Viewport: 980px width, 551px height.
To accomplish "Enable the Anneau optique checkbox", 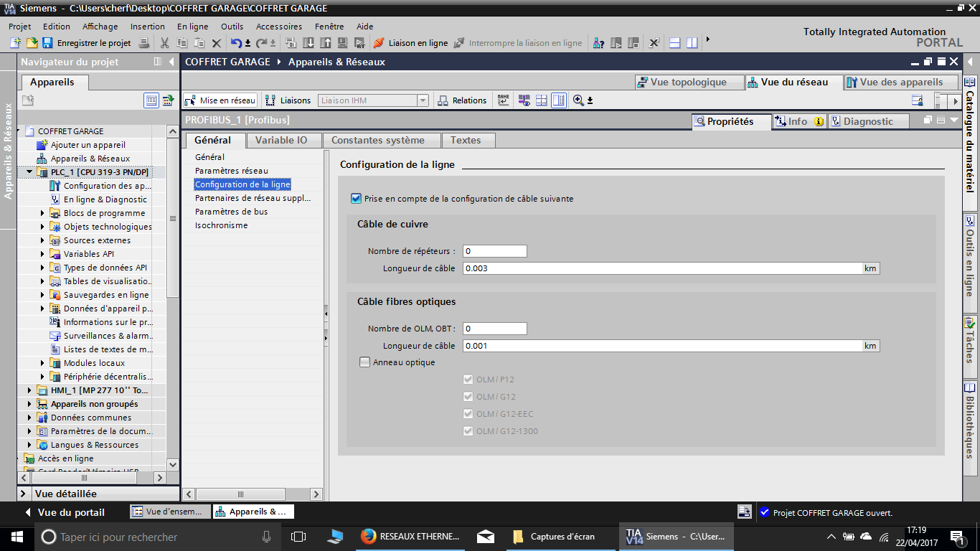I will tap(365, 362).
